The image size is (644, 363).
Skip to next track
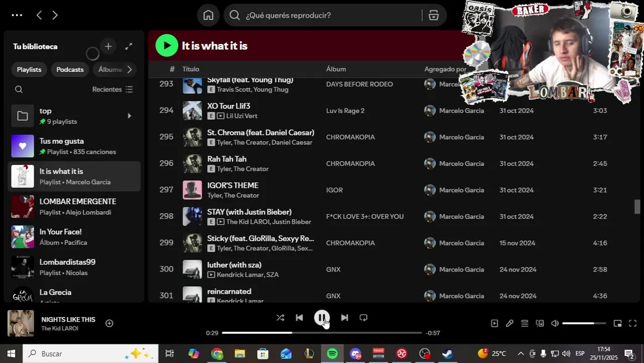pos(345,318)
